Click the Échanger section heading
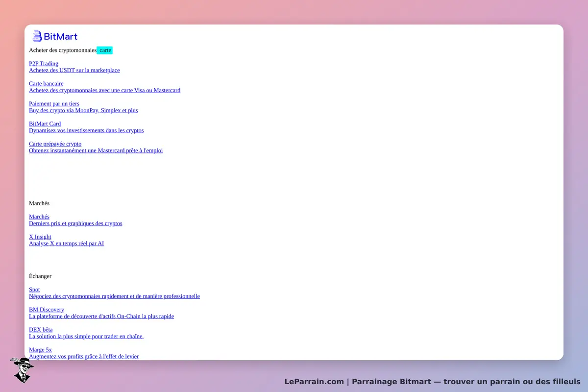 tap(40, 276)
